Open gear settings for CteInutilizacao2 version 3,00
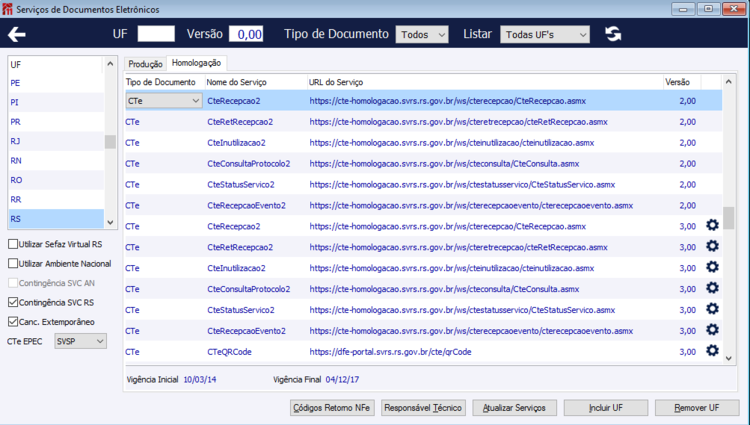 pos(712,267)
